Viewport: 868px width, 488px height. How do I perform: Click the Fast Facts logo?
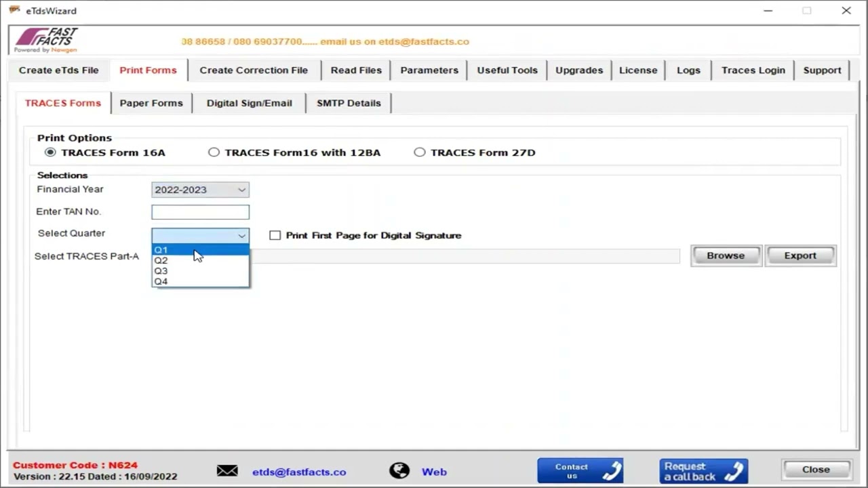click(x=46, y=41)
